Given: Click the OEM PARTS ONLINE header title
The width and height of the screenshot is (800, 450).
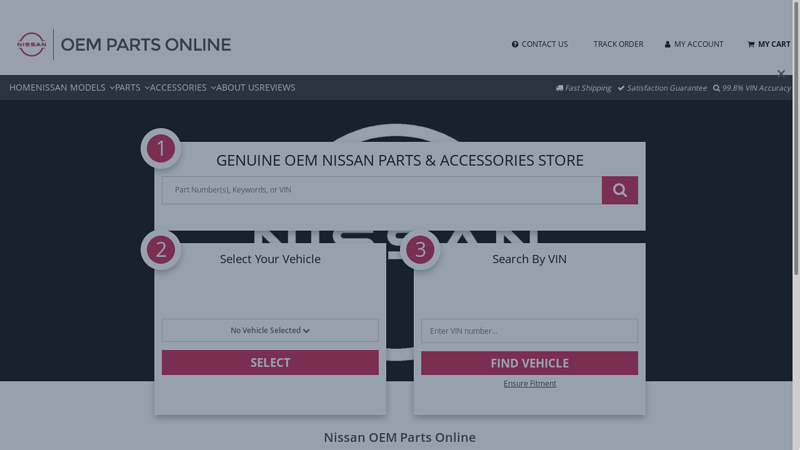Looking at the screenshot, I should [146, 45].
